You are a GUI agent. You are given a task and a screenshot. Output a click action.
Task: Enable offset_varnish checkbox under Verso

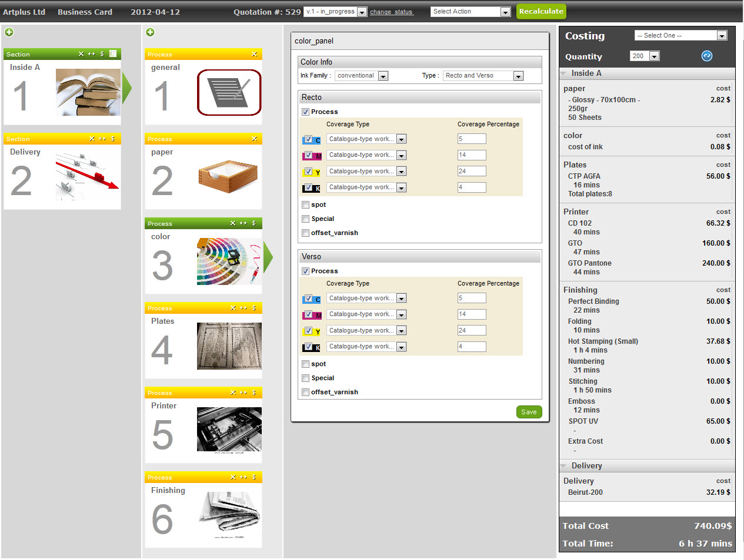click(x=305, y=392)
